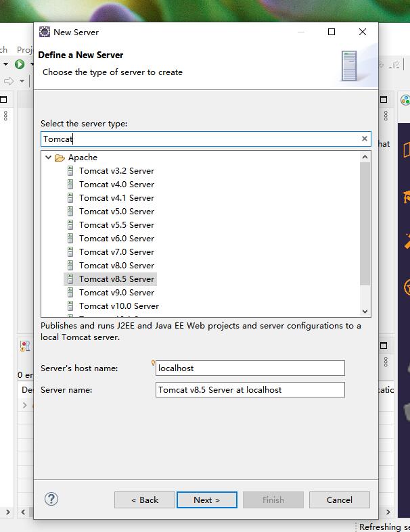Go to previous page with Back button

coord(145,500)
